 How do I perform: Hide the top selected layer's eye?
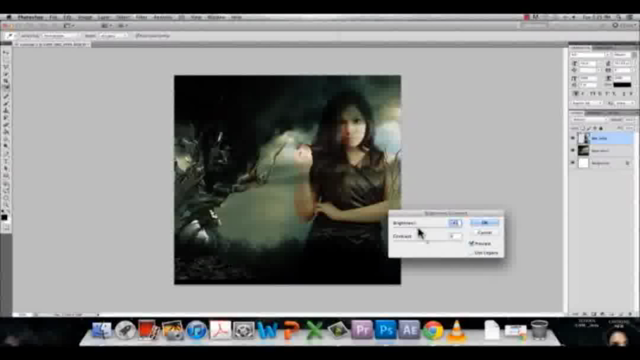(573, 138)
